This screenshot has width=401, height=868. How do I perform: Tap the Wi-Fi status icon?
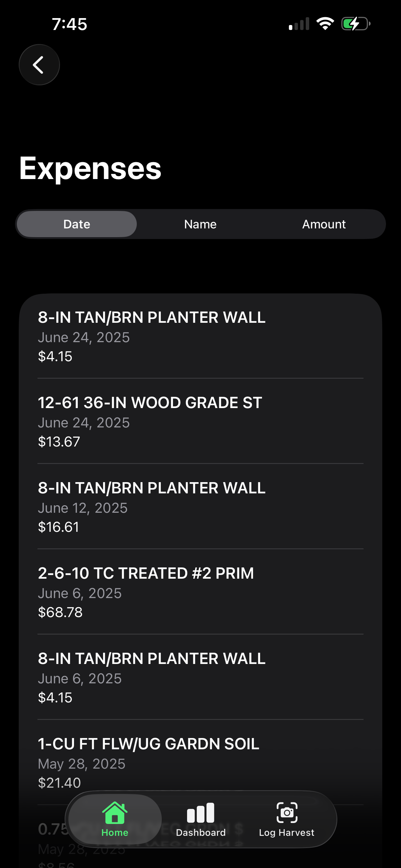[325, 24]
